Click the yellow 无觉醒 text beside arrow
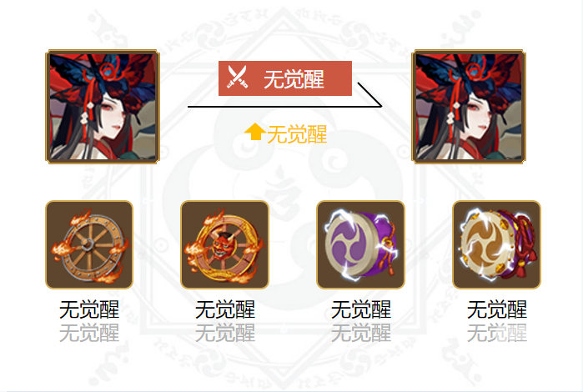 [x=297, y=134]
